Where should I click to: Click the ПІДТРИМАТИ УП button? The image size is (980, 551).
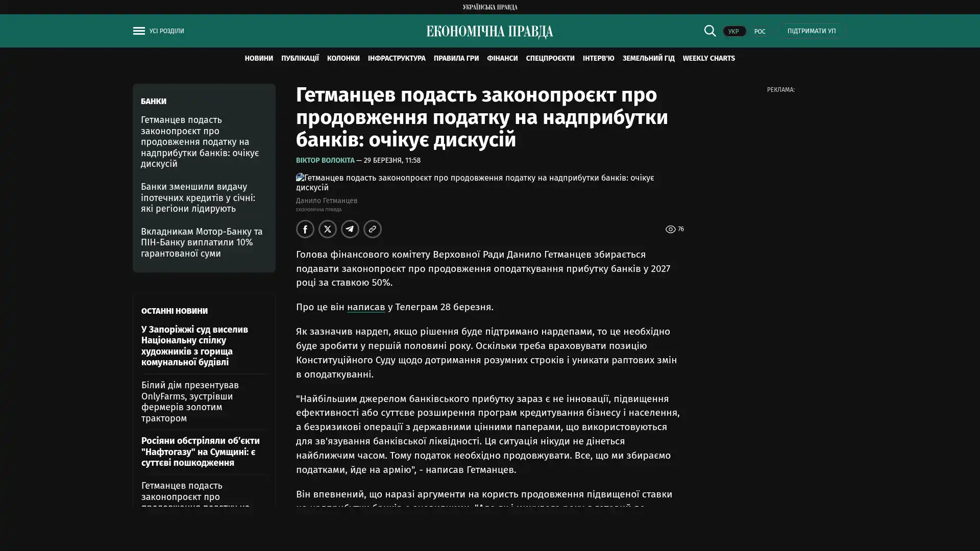(811, 31)
